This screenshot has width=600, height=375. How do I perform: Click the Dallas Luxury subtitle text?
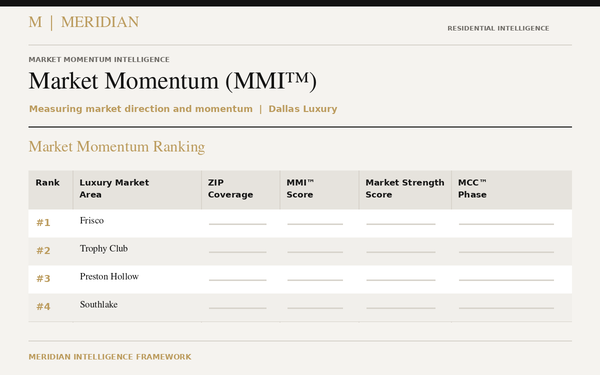click(303, 109)
